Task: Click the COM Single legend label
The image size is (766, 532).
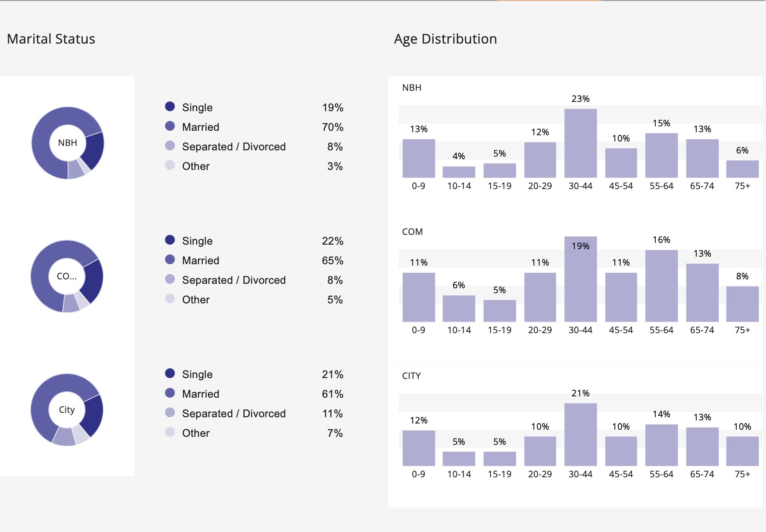Action: click(197, 241)
